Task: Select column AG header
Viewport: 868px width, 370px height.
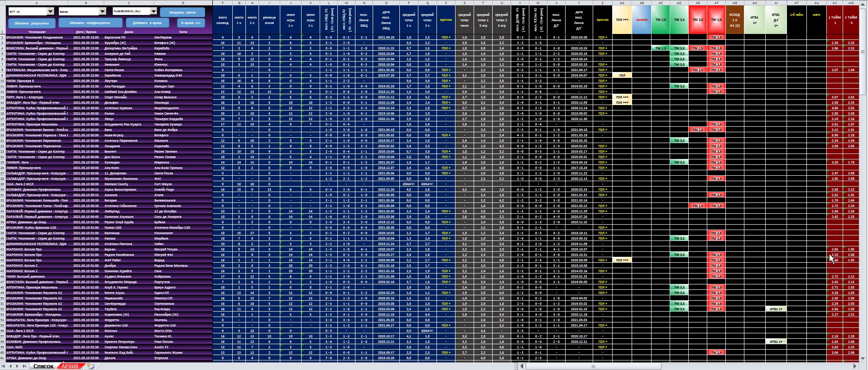Action: pos(734,3)
